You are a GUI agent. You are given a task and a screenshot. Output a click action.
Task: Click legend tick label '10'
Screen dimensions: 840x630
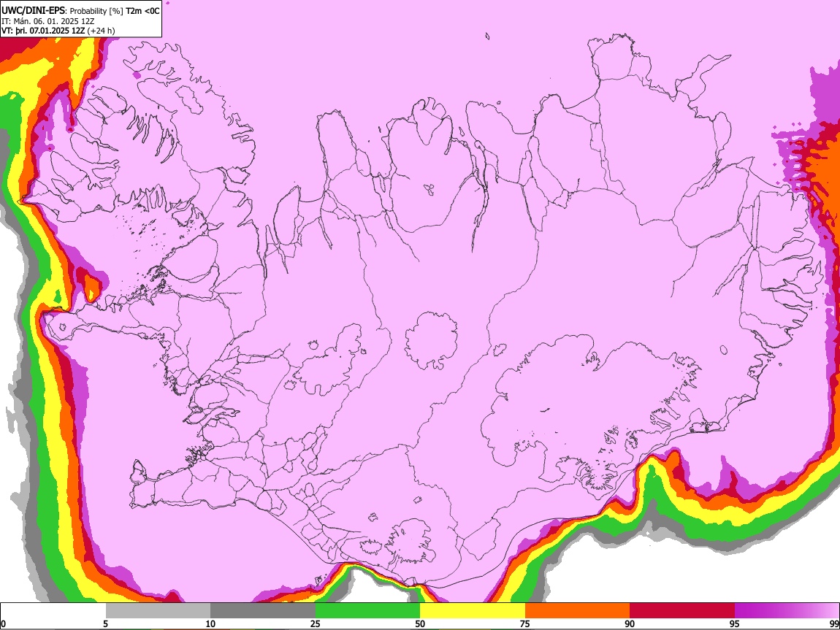210,624
